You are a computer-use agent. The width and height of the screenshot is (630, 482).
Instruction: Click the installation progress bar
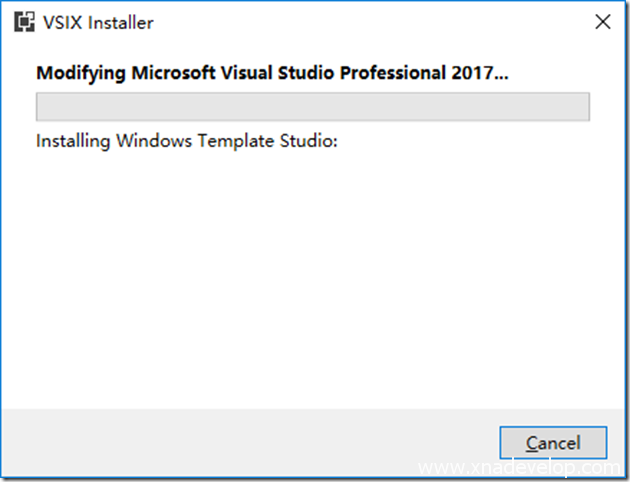[x=312, y=107]
